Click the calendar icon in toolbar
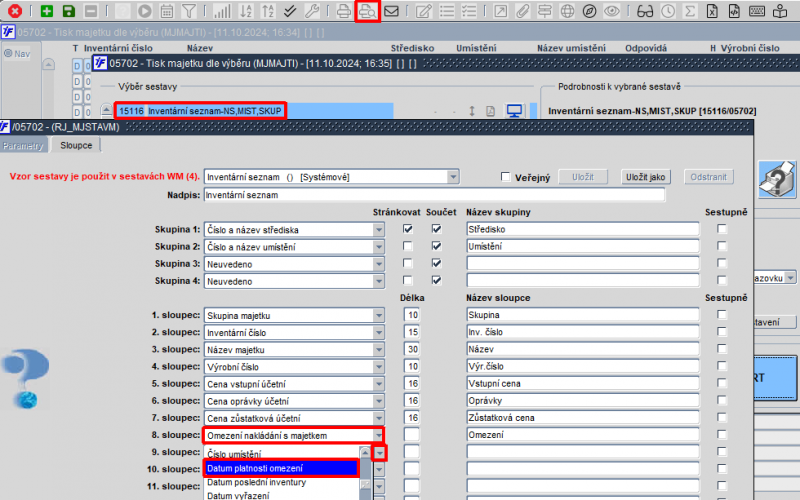This screenshot has height=500, width=800. pyautogui.click(x=167, y=11)
